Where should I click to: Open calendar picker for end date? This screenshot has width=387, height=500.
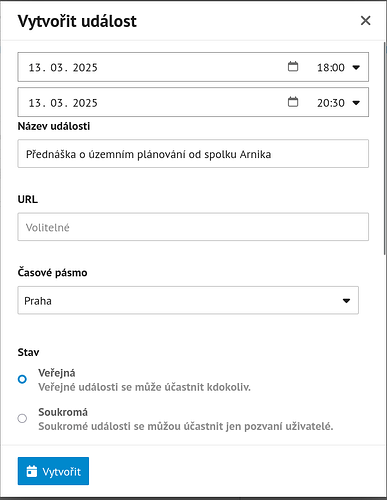(x=293, y=102)
